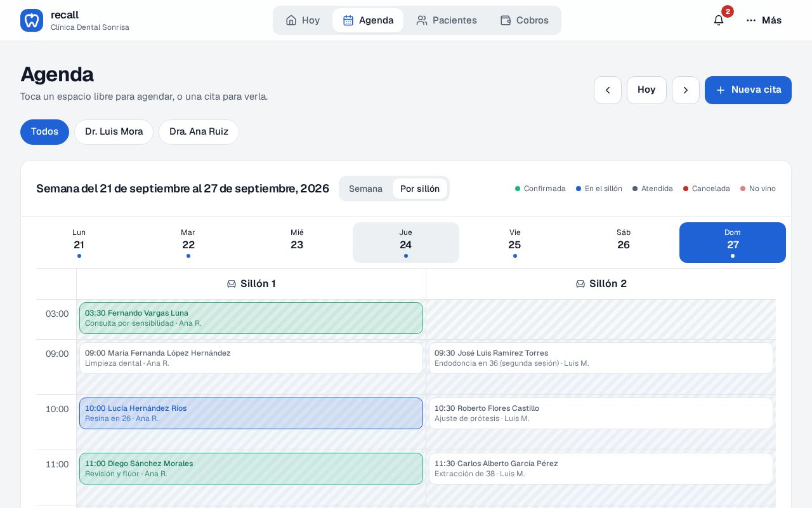The image size is (812, 508).
Task: Switch to Semana view
Action: click(x=365, y=189)
